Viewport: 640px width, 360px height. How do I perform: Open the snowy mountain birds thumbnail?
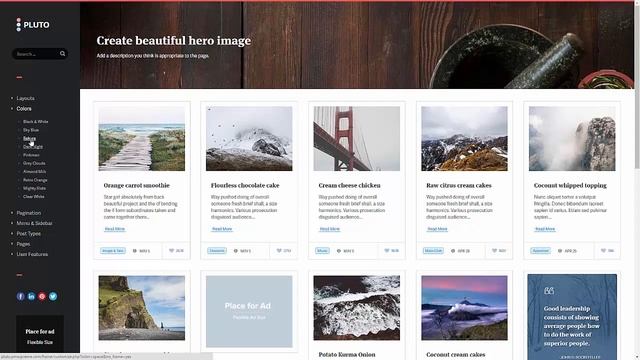tap(249, 139)
